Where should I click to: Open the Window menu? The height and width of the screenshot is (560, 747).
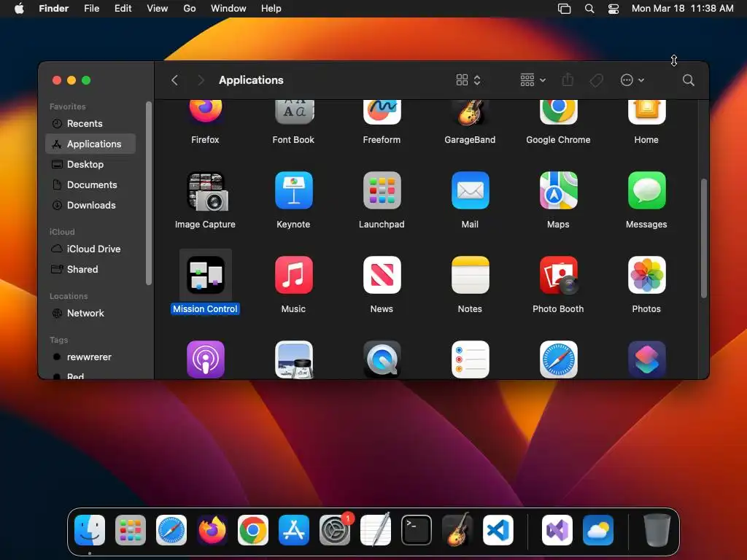point(228,9)
